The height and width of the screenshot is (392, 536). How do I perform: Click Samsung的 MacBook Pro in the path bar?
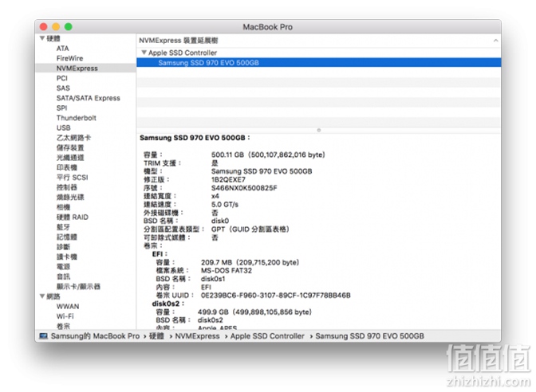pyautogui.click(x=95, y=336)
